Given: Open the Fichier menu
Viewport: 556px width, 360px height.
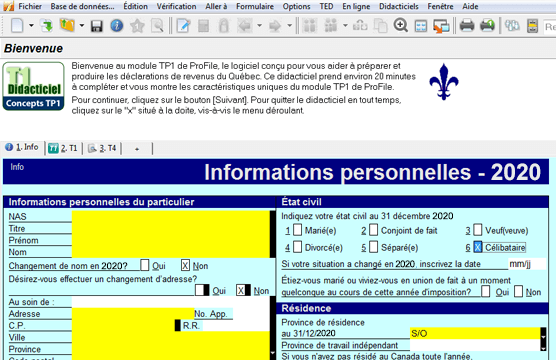Looking at the screenshot, I should tap(30, 6).
